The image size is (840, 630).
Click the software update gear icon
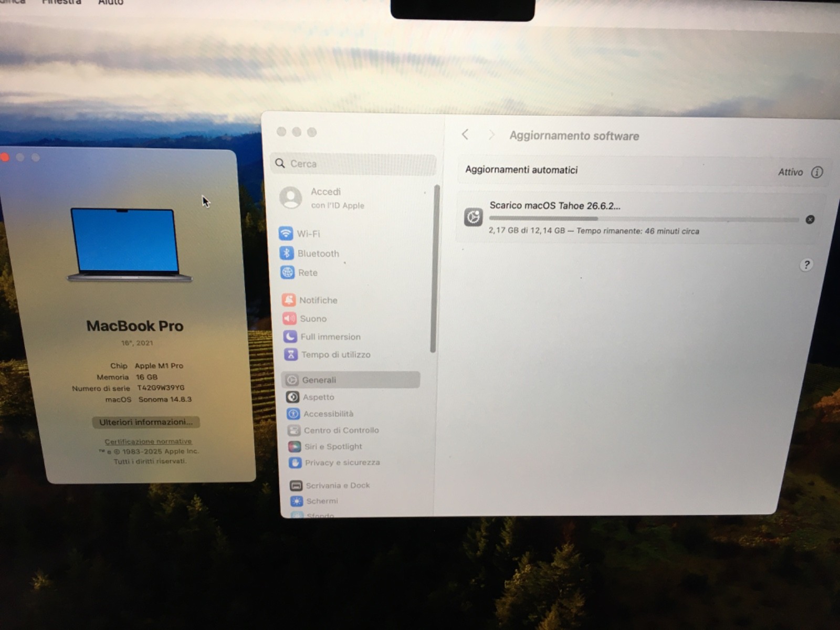[x=473, y=217]
